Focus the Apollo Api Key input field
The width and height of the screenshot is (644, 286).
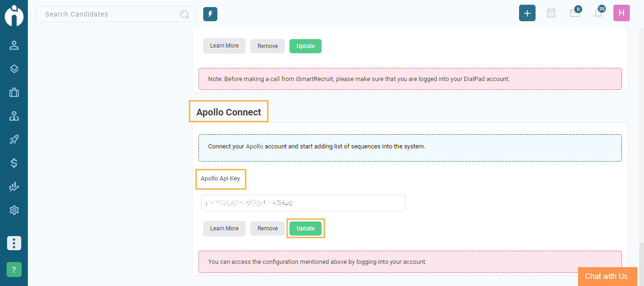pos(303,203)
